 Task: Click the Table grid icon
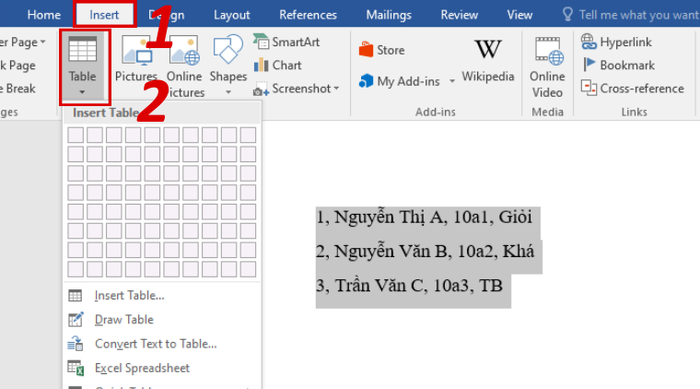click(x=82, y=50)
